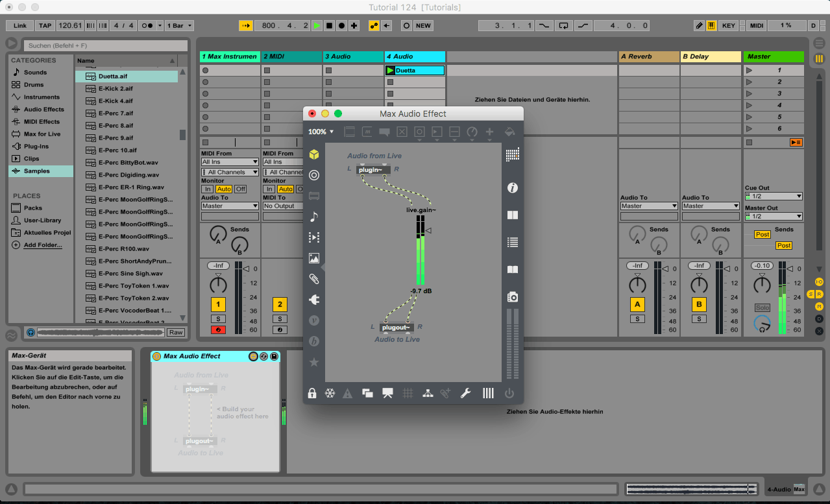Freeze the device with the snowflake icon

pyautogui.click(x=330, y=393)
